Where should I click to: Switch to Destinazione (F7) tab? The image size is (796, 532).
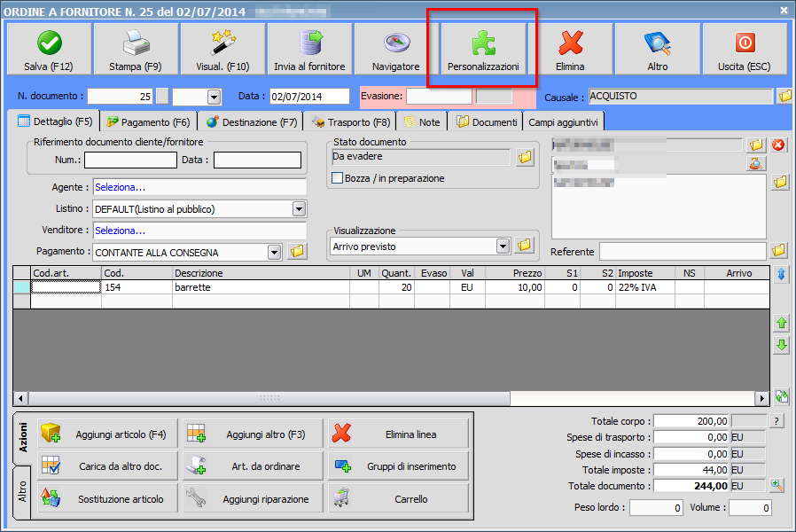click(x=251, y=122)
